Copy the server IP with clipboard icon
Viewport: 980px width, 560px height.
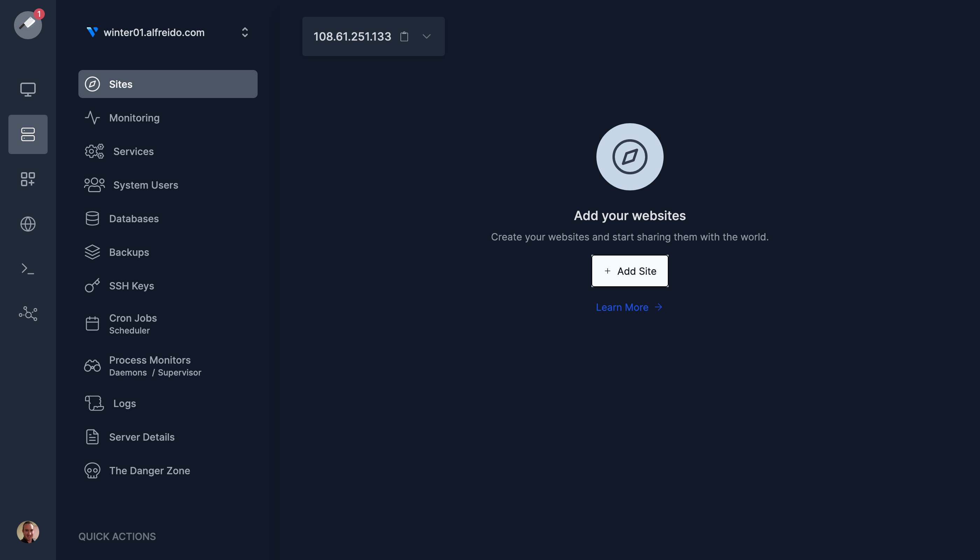(404, 36)
